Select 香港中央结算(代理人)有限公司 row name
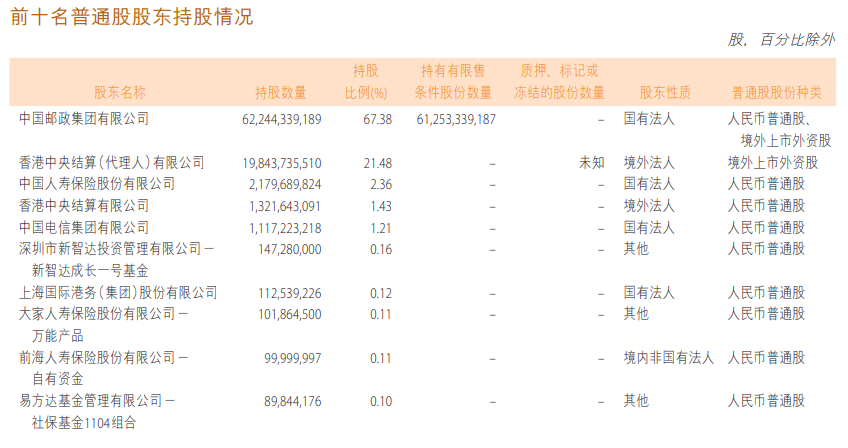 coord(111,162)
